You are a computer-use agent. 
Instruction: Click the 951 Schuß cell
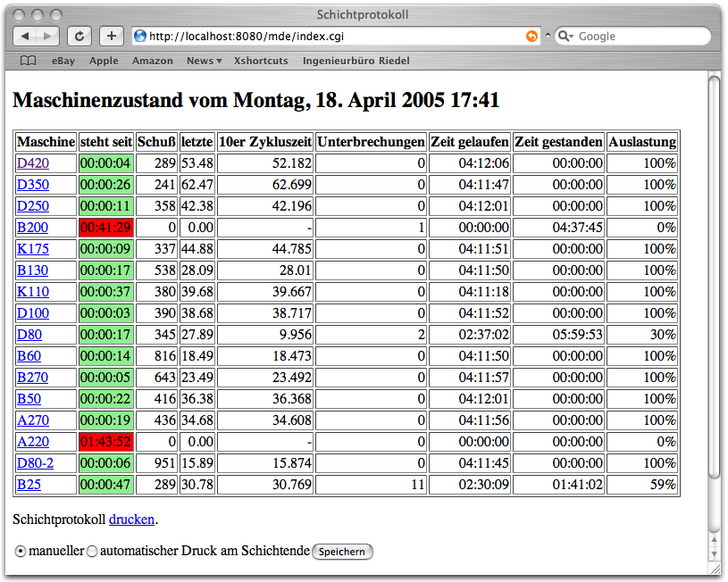(157, 462)
